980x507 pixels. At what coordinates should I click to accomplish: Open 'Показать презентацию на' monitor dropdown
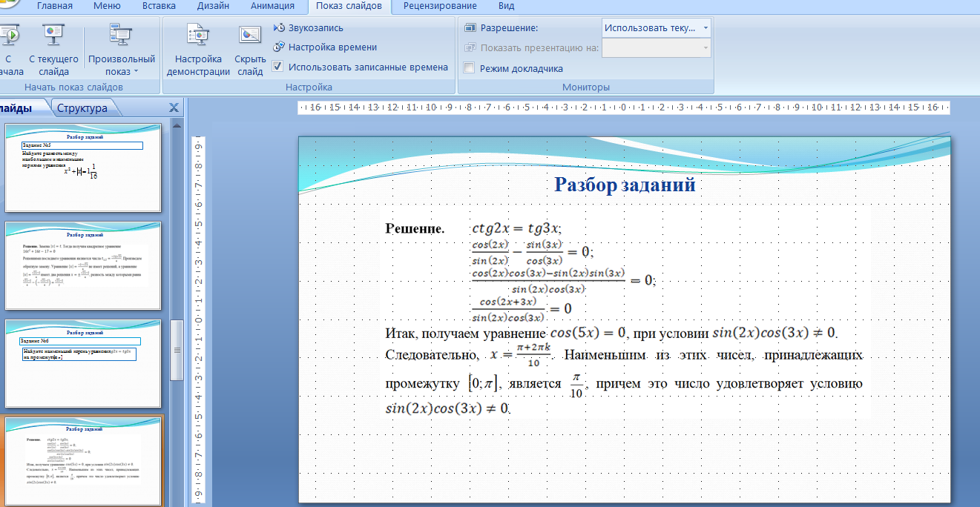coord(705,48)
